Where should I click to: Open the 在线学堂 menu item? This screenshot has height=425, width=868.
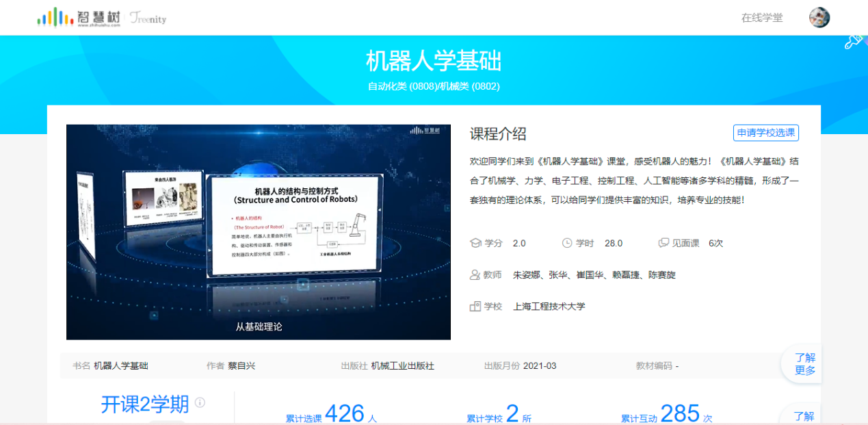(762, 18)
